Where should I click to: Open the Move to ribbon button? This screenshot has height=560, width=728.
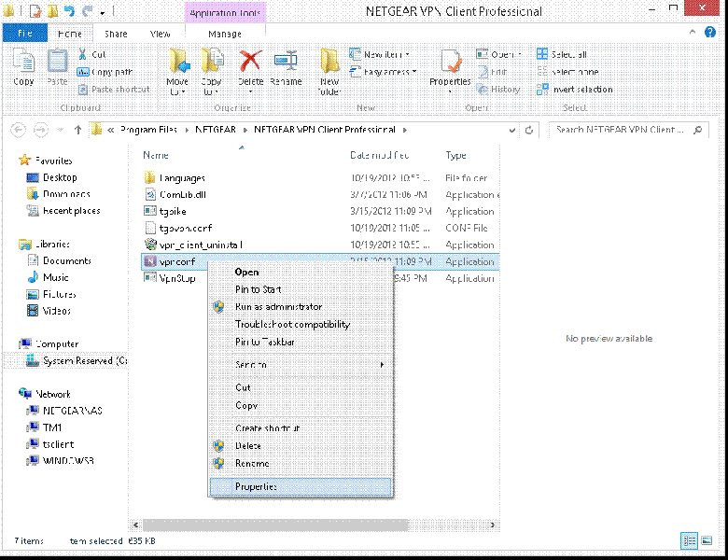point(178,72)
